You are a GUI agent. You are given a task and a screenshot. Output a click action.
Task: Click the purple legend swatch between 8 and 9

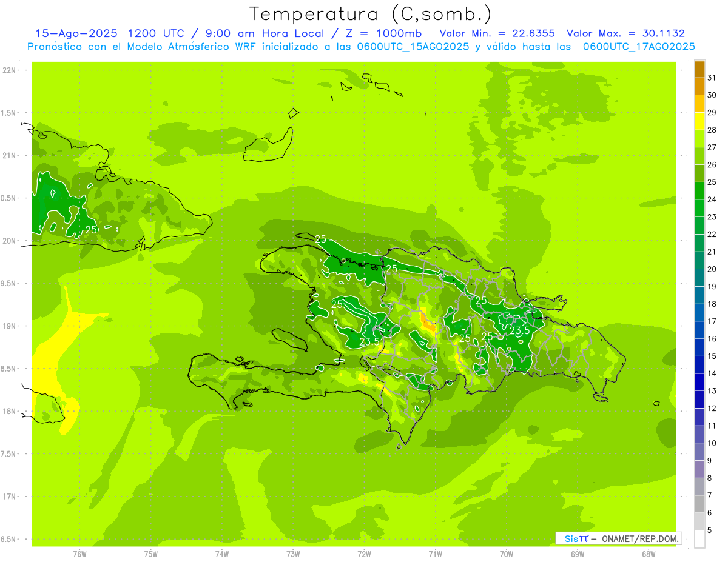click(699, 469)
